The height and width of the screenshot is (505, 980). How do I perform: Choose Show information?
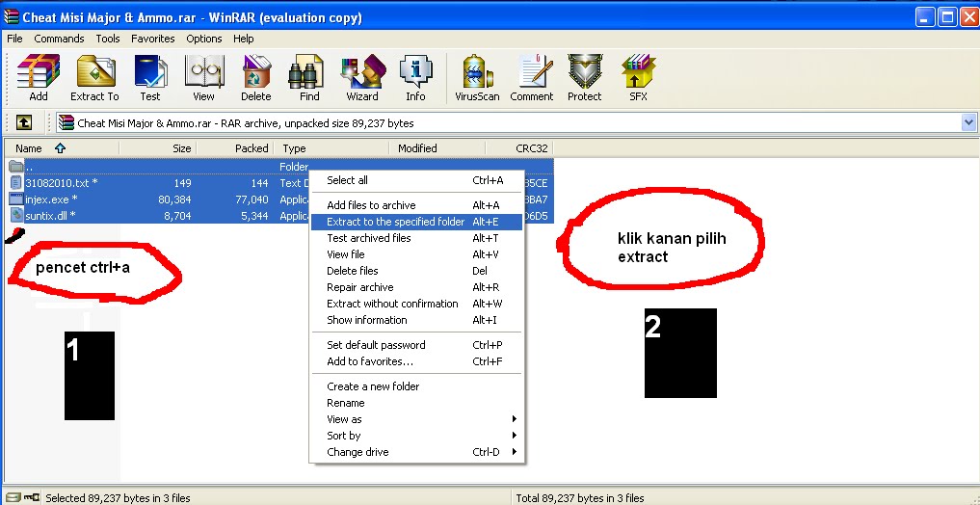tap(416, 320)
